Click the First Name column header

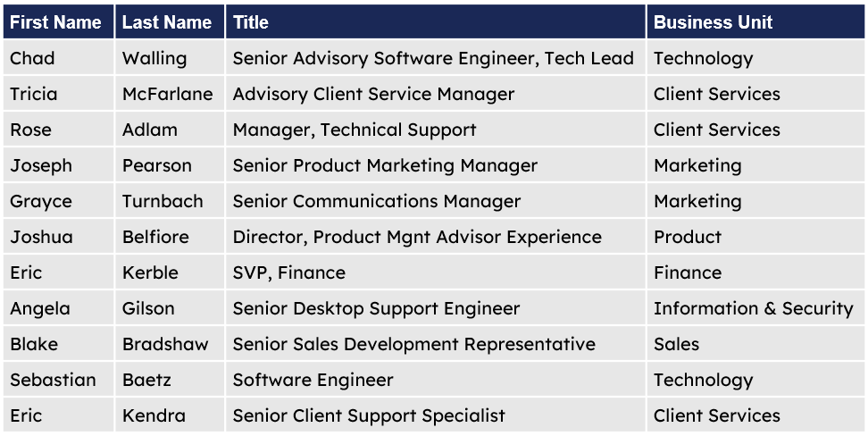[59, 21]
